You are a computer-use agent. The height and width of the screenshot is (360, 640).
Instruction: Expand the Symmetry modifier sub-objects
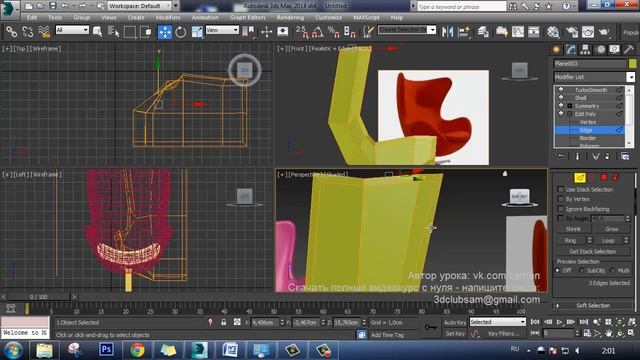(570, 106)
